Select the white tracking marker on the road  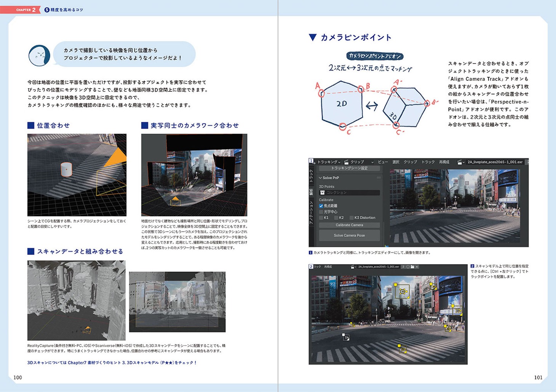pos(345,337)
